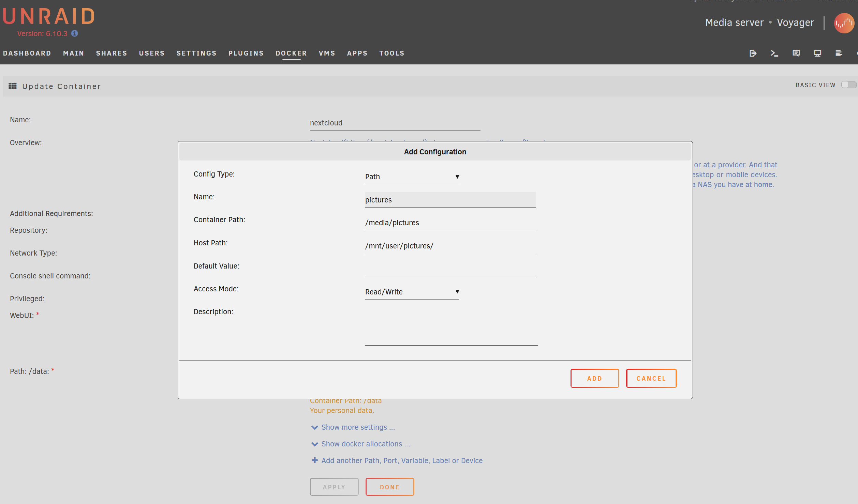Click the Done button
858x504 pixels.
390,487
